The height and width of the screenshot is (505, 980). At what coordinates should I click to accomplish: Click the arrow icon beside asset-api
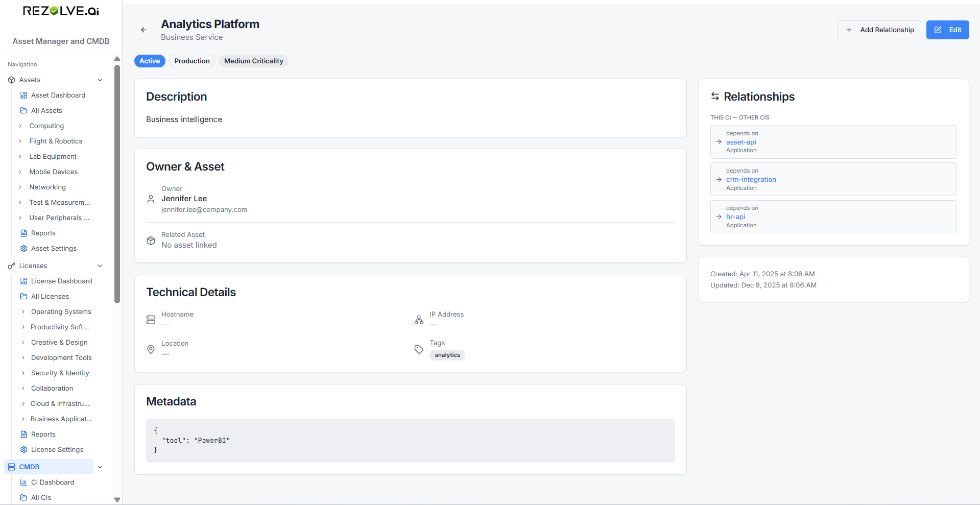[x=719, y=142]
